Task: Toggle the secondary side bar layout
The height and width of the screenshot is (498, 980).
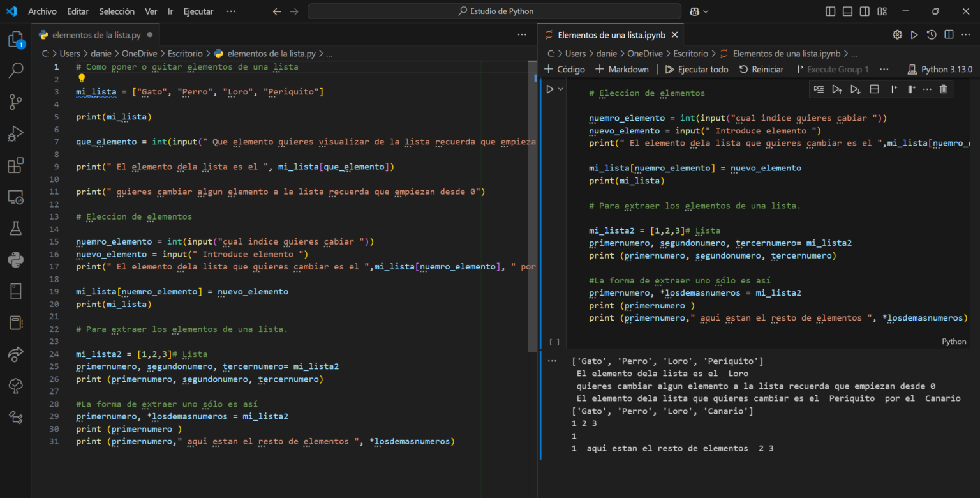Action: click(865, 11)
